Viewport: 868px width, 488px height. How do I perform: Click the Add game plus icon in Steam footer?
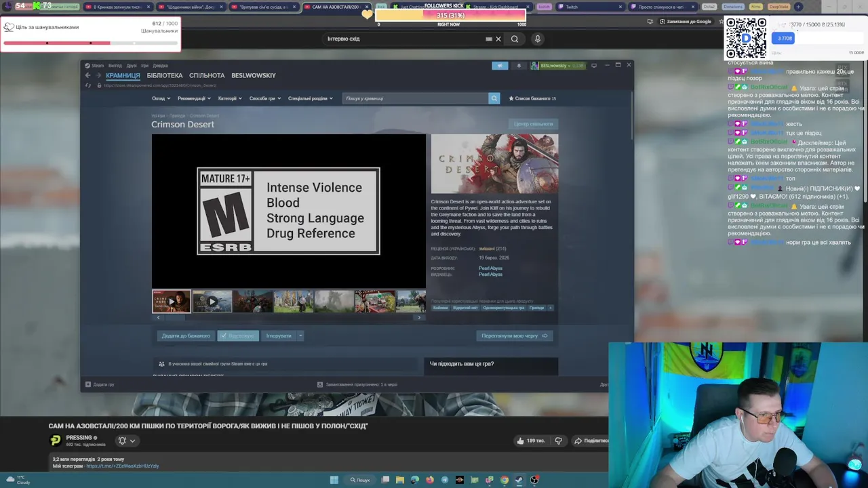click(87, 384)
